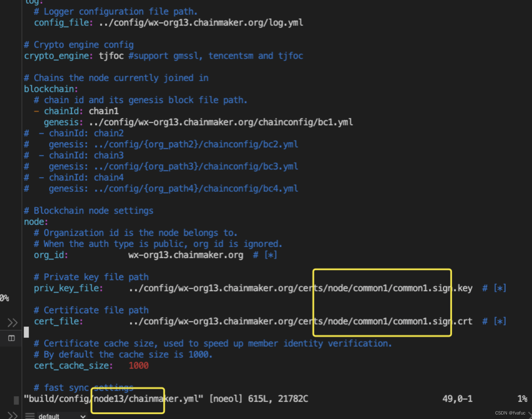Viewport: 532px width, 419px height.
Task: Click commented line 'chainId: chain4'
Action: pyautogui.click(x=74, y=178)
